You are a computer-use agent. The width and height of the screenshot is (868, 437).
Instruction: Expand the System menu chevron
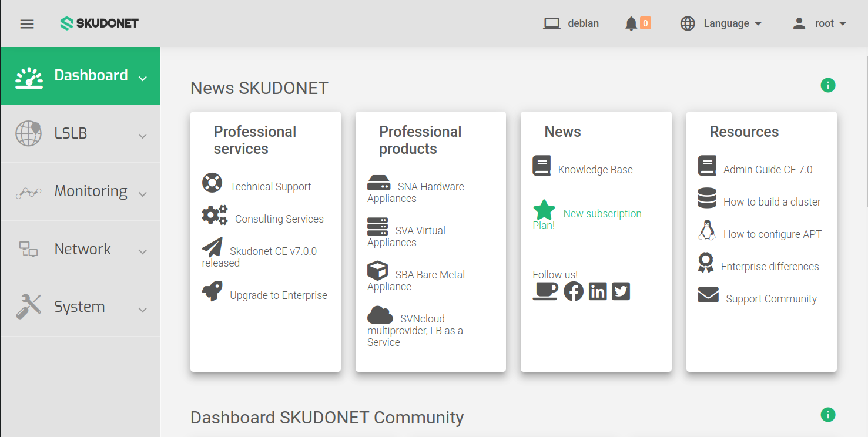click(142, 310)
